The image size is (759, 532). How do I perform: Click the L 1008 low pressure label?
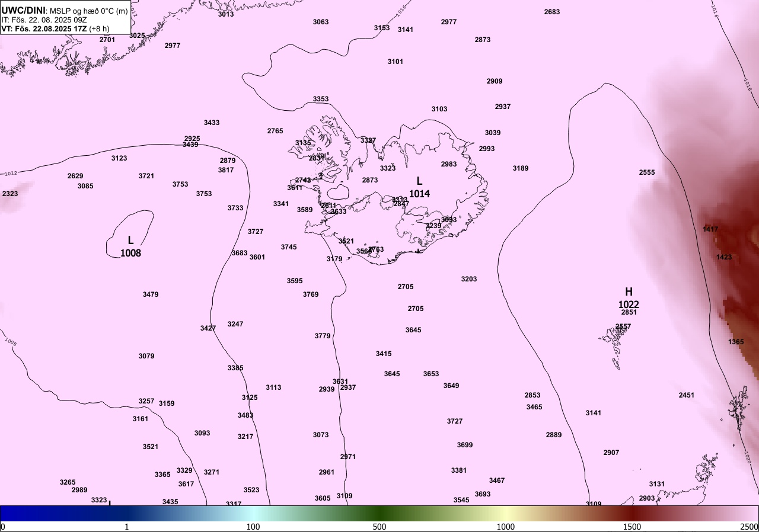pos(130,246)
